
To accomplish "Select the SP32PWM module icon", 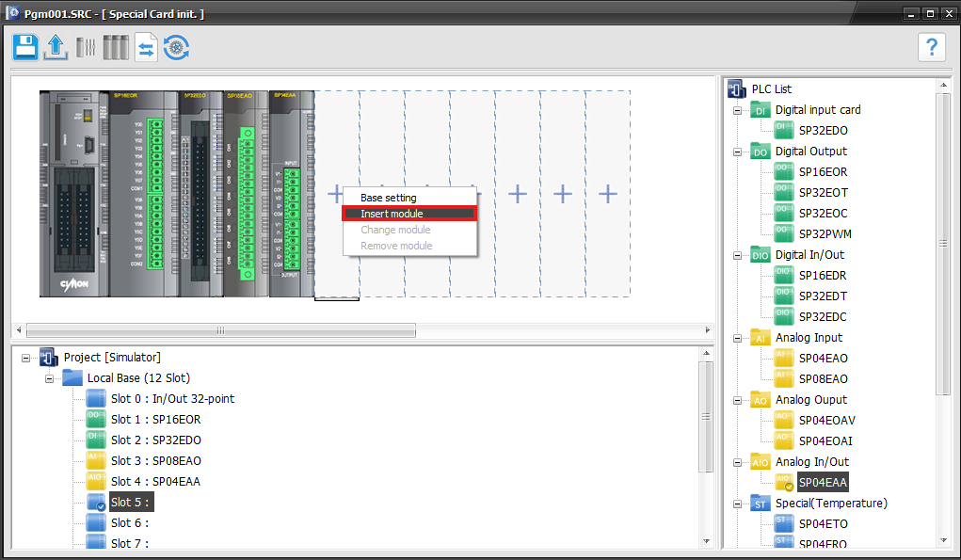I will [x=783, y=233].
